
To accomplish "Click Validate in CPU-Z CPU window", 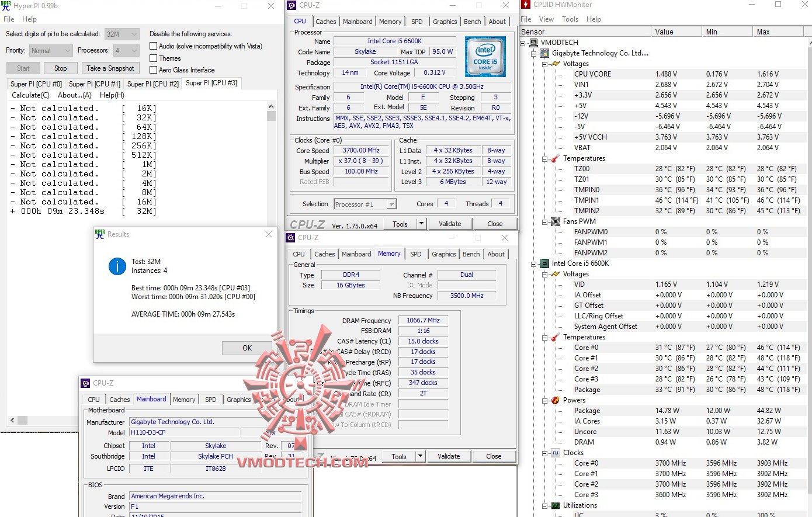I will click(450, 224).
